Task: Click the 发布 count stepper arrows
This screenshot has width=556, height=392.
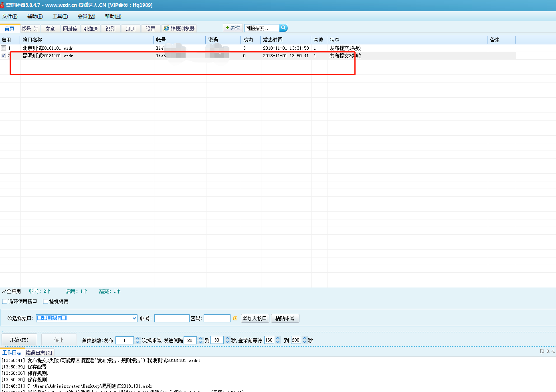Action: [137, 340]
